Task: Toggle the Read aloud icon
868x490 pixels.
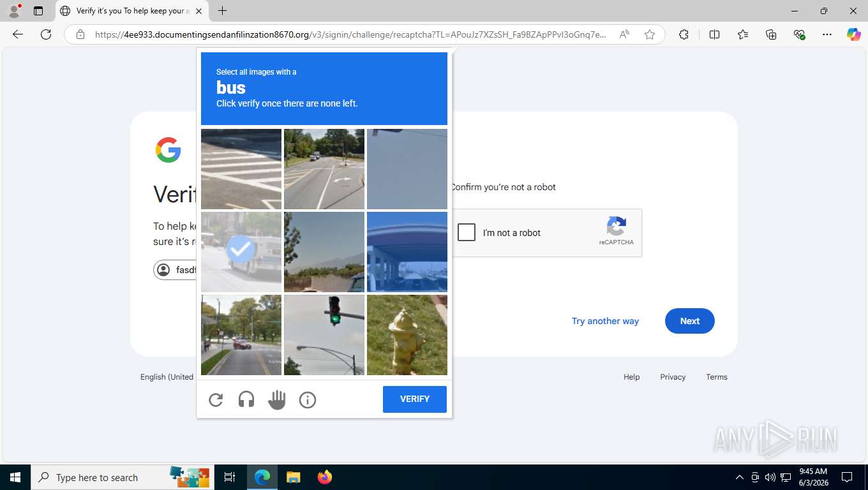Action: coord(624,34)
